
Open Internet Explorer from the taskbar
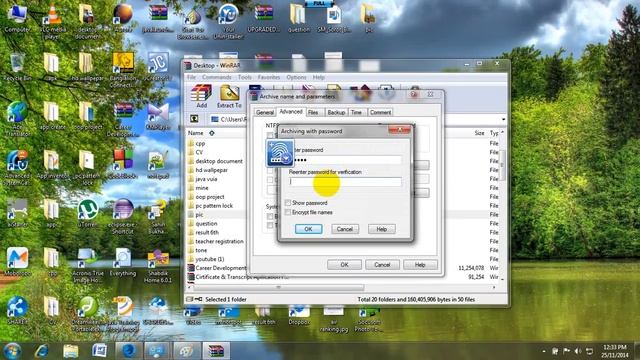tap(41, 351)
